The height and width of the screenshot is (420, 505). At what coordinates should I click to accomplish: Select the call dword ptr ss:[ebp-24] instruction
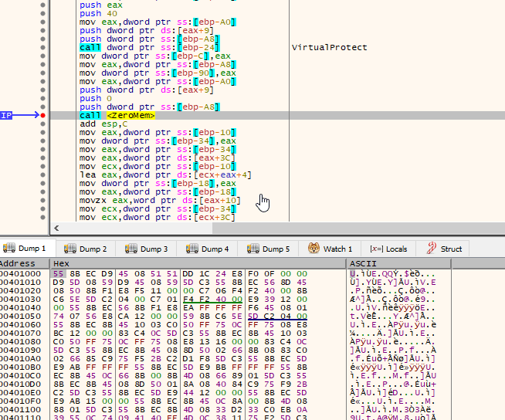tap(150, 47)
